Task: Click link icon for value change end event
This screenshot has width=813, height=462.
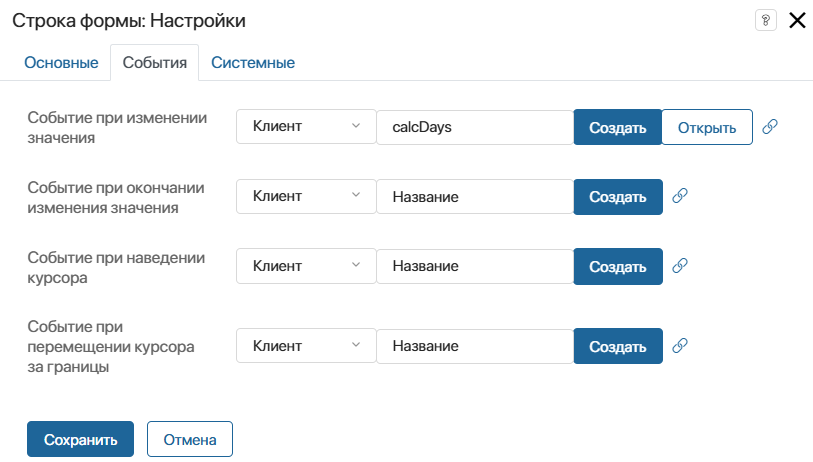Action: click(x=679, y=196)
